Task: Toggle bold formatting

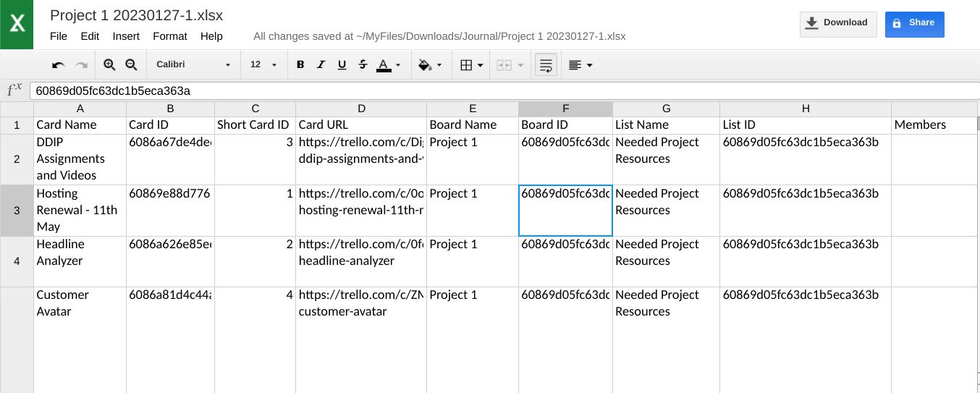Action: 300,64
